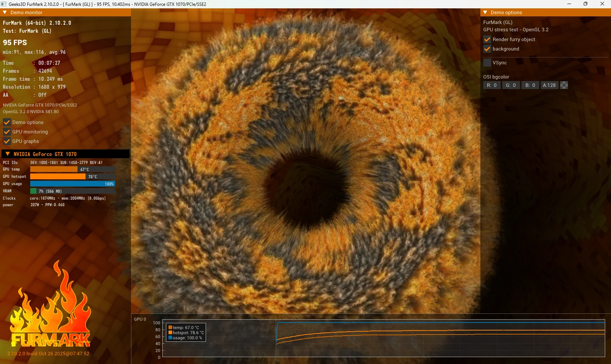
Task: Click the GPU hotspot 78°C bar
Action: [x=72, y=176]
